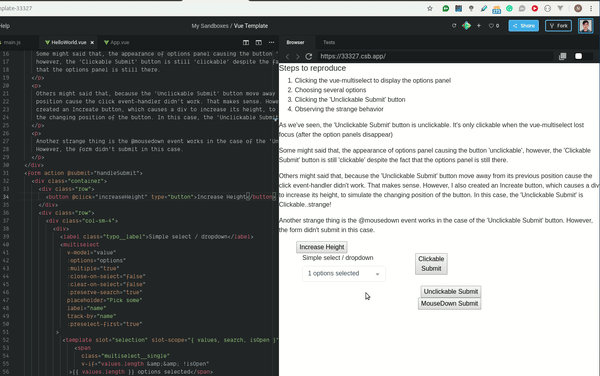Open the Chrome profile avatar

click(578, 8)
